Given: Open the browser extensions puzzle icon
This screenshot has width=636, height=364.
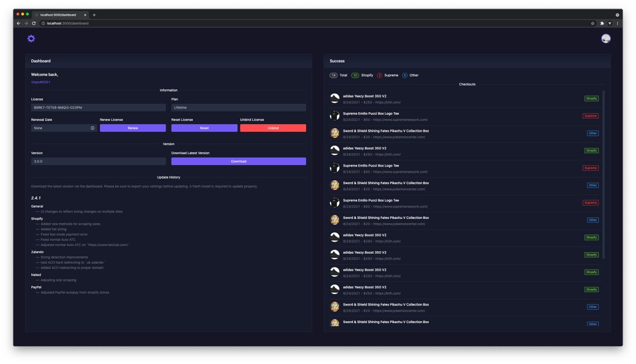Looking at the screenshot, I should click(x=602, y=23).
